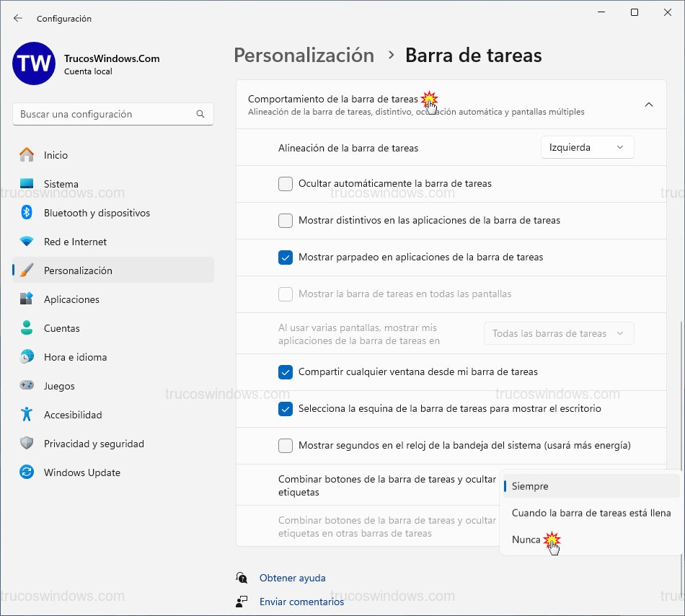Open Sistema settings in the sidebar
The image size is (685, 616).
point(61,183)
